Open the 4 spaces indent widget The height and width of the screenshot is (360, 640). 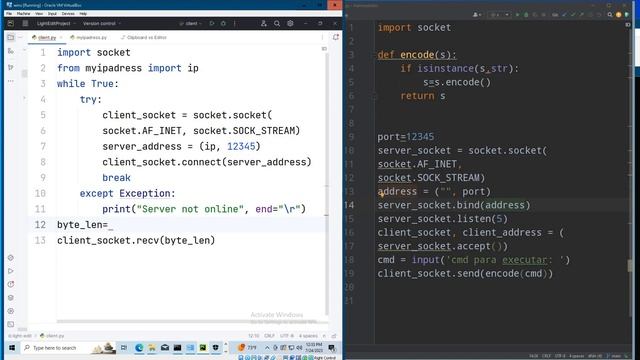click(308, 336)
